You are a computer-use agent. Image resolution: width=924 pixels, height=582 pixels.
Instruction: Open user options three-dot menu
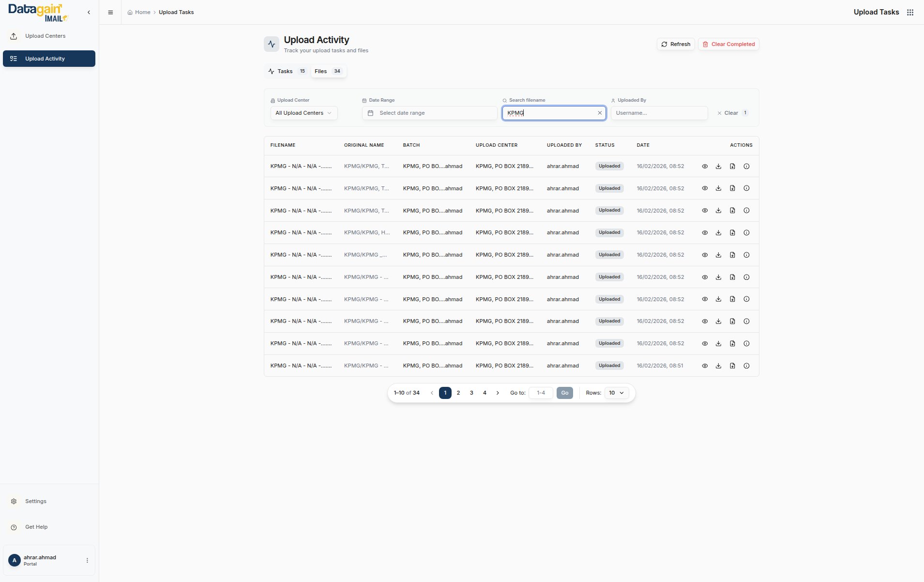(87, 560)
